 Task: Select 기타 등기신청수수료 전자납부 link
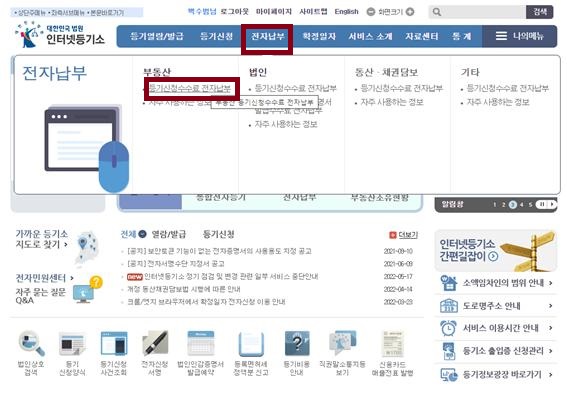click(508, 88)
